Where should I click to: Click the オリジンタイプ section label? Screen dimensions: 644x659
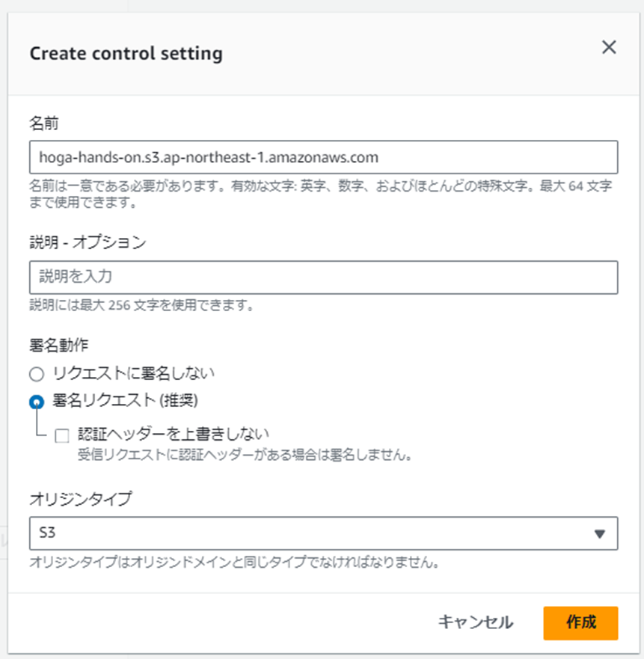80,499
